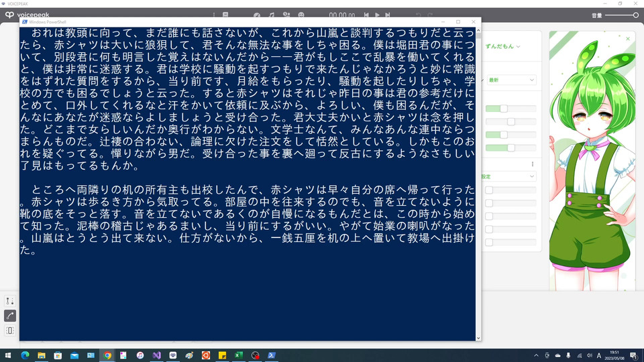Skip to next with the forward control
The image size is (644, 362).
(x=387, y=15)
